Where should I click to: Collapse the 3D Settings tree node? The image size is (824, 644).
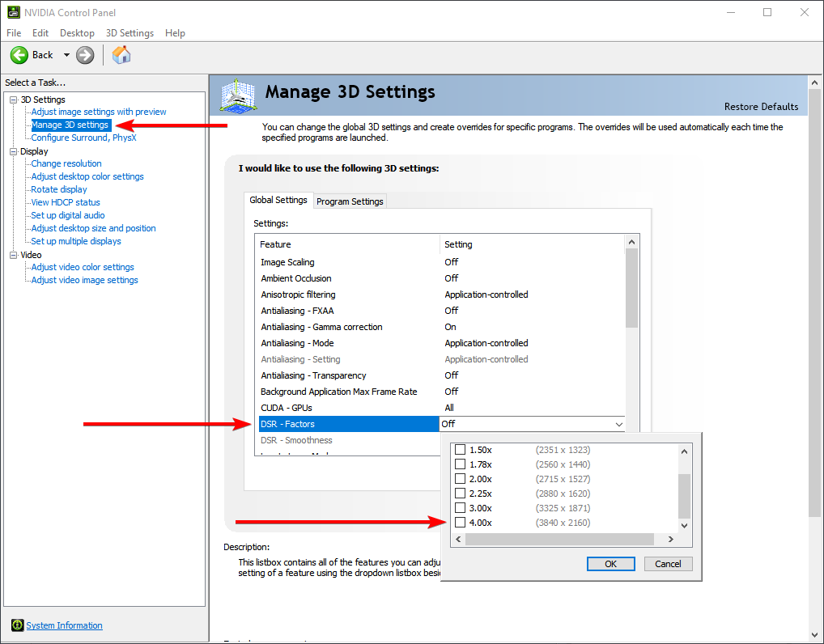coord(14,100)
